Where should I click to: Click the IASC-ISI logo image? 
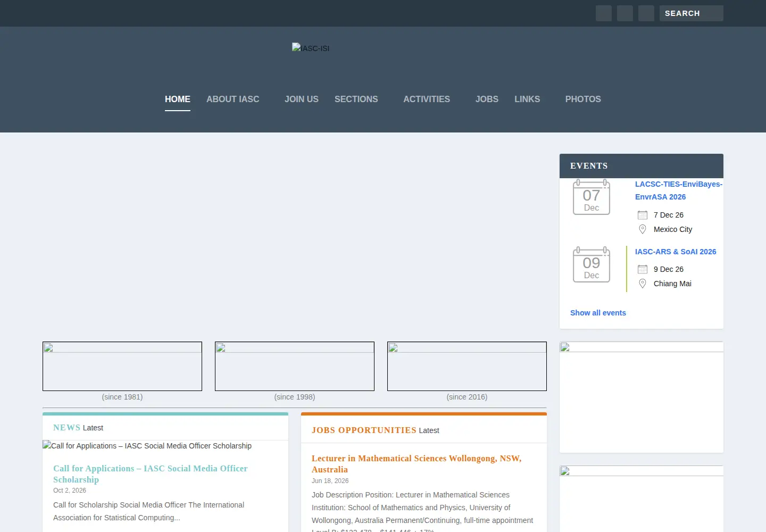311,48
